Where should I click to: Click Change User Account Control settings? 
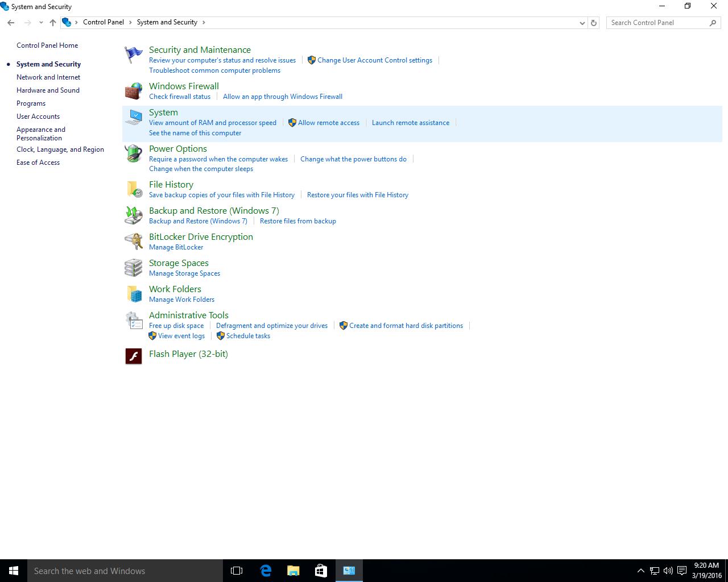(375, 60)
